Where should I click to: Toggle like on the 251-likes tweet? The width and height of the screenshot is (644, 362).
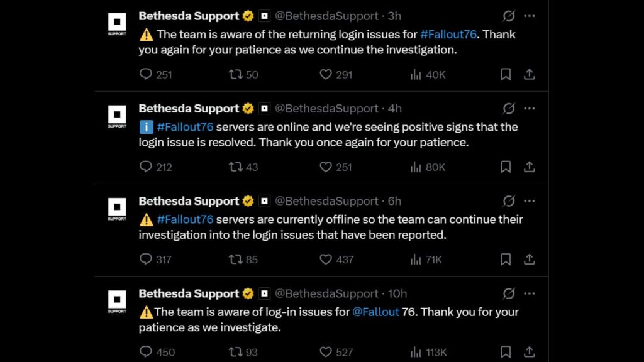pyautogui.click(x=326, y=167)
